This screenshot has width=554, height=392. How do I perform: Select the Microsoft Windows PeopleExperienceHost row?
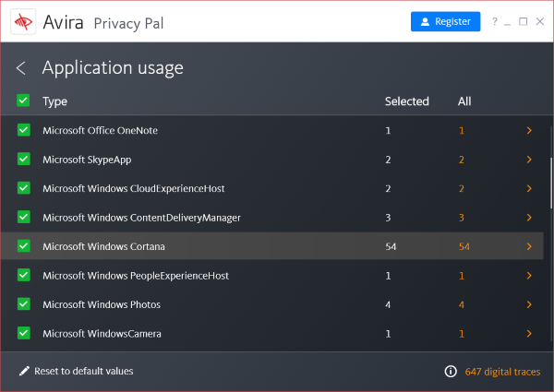pos(272,275)
